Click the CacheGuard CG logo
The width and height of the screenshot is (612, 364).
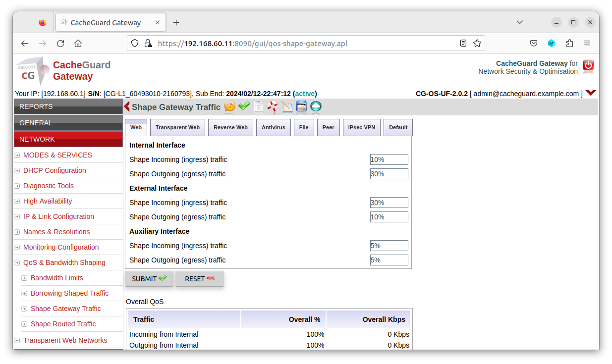(33, 70)
